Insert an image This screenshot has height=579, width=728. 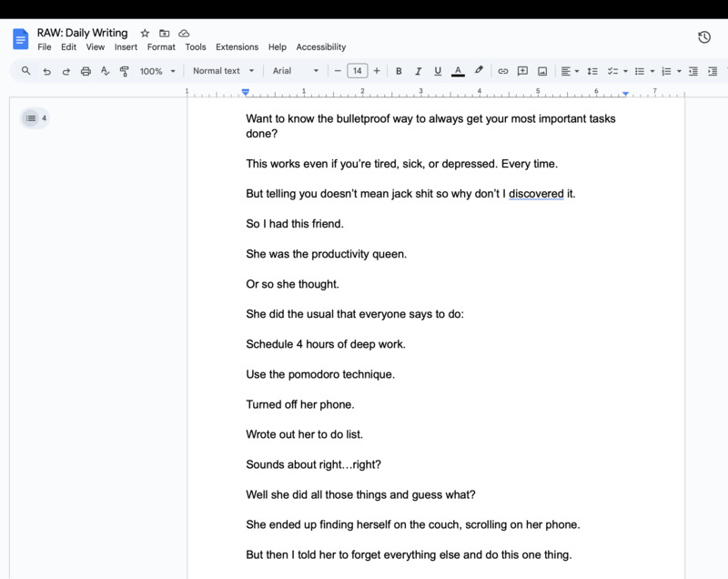click(541, 71)
